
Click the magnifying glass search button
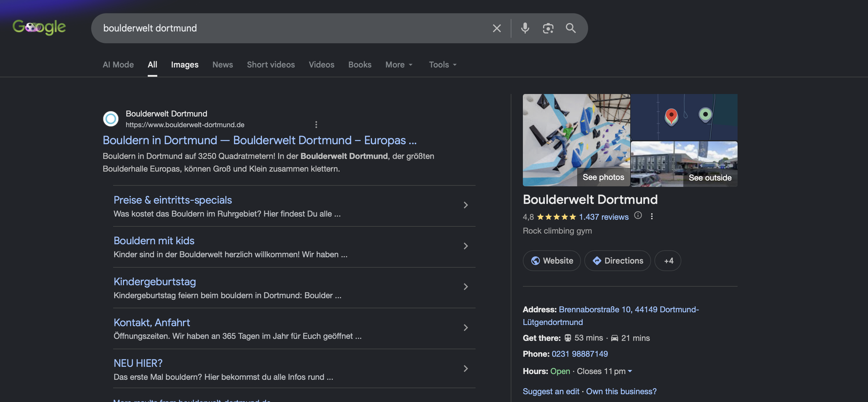570,28
